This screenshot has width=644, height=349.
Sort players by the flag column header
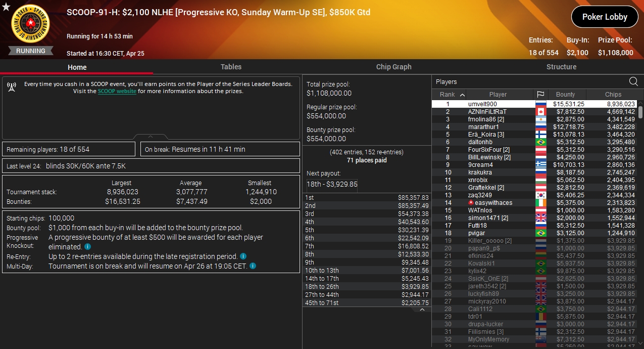540,95
